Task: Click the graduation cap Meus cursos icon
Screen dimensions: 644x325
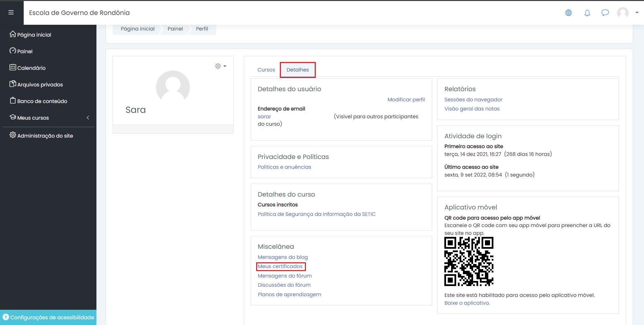Action: [x=13, y=117]
